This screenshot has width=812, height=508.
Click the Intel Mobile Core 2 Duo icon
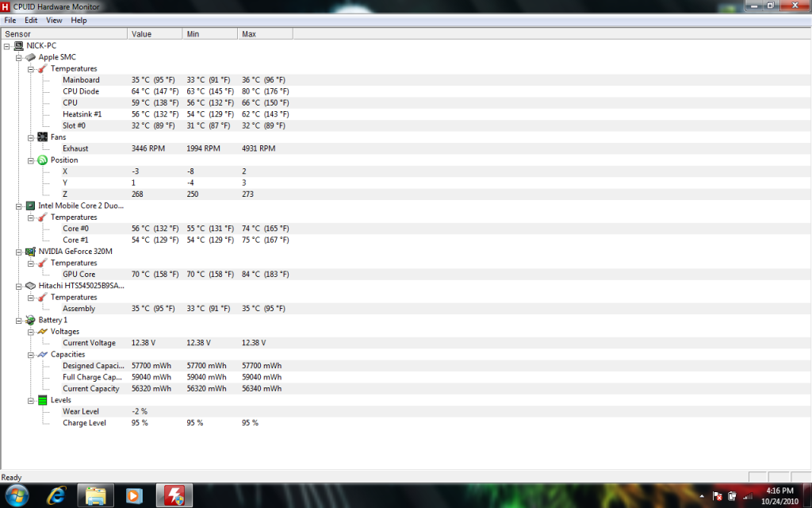[31, 206]
